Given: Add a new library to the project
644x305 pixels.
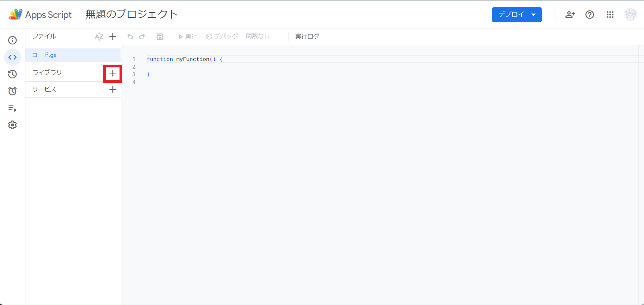Looking at the screenshot, I should pos(113,73).
